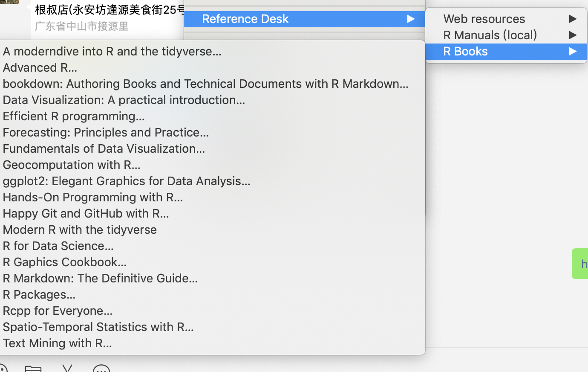The height and width of the screenshot is (372, 588).
Task: Click the scissors screenshot icon
Action: click(x=67, y=368)
